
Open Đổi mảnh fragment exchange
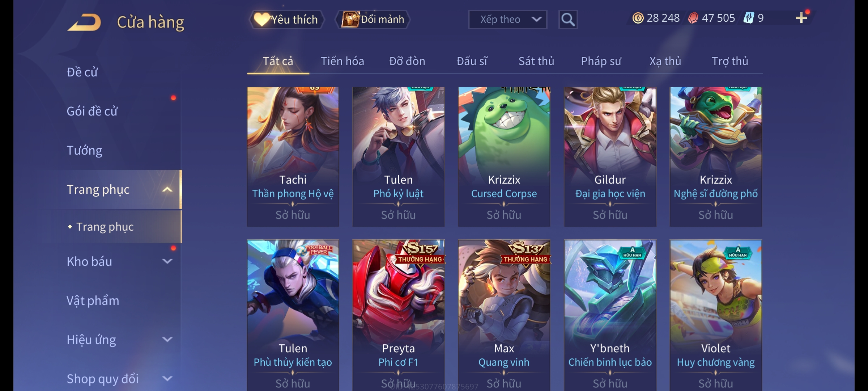(x=373, y=20)
